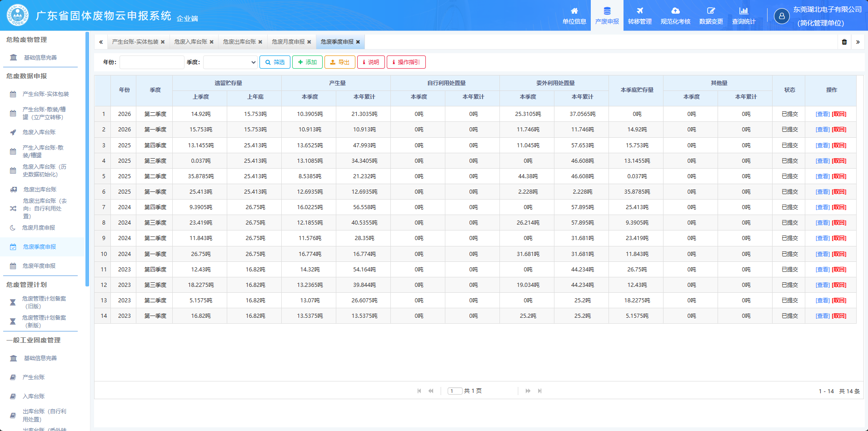This screenshot has height=431, width=868.
Task: Click the 年份 column header
Action: coord(125,90)
